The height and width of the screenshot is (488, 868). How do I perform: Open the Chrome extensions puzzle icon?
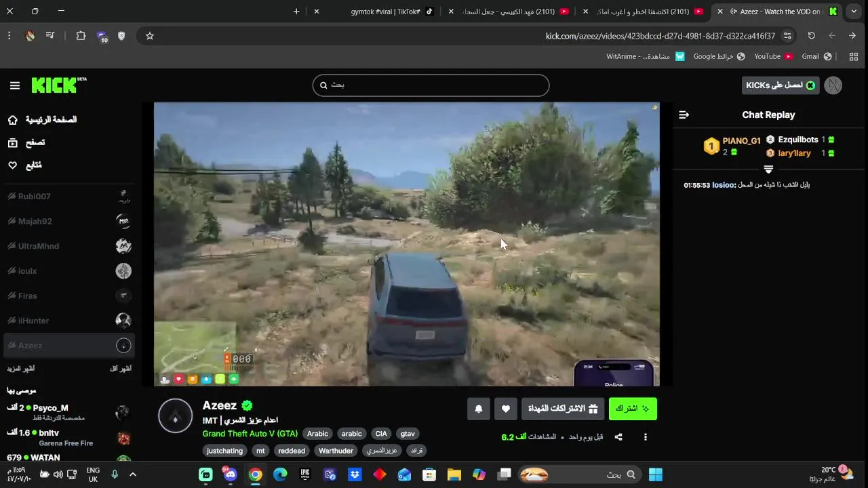tap(81, 36)
